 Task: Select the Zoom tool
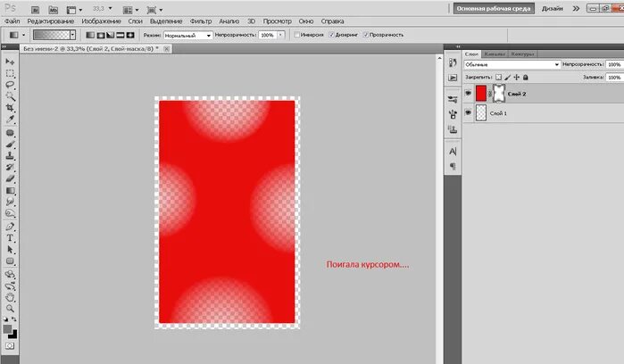point(10,309)
